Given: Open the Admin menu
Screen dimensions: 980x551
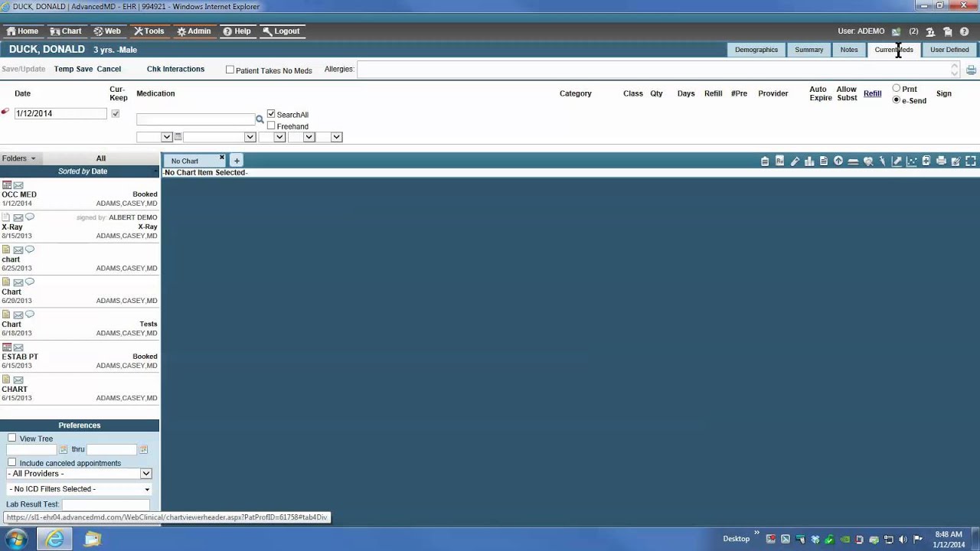Looking at the screenshot, I should [194, 31].
